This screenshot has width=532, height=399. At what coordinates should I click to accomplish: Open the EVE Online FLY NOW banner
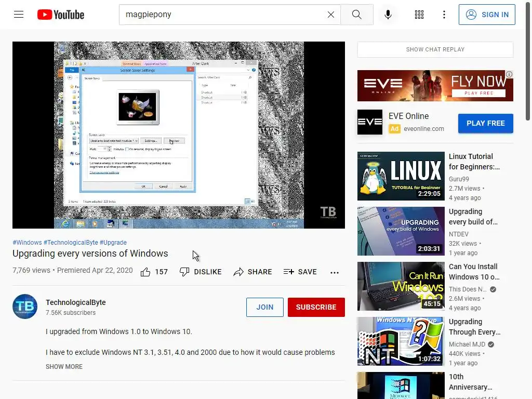tap(435, 86)
